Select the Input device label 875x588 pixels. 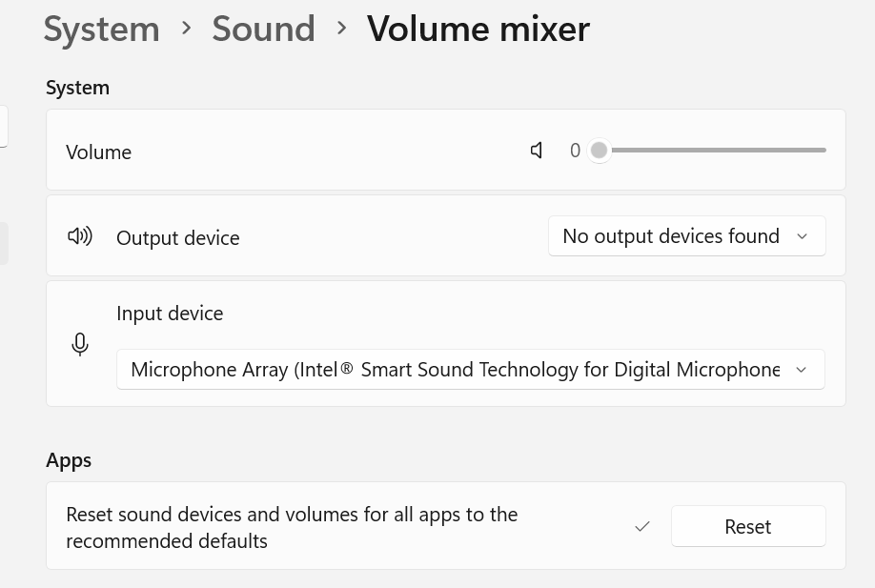[170, 314]
